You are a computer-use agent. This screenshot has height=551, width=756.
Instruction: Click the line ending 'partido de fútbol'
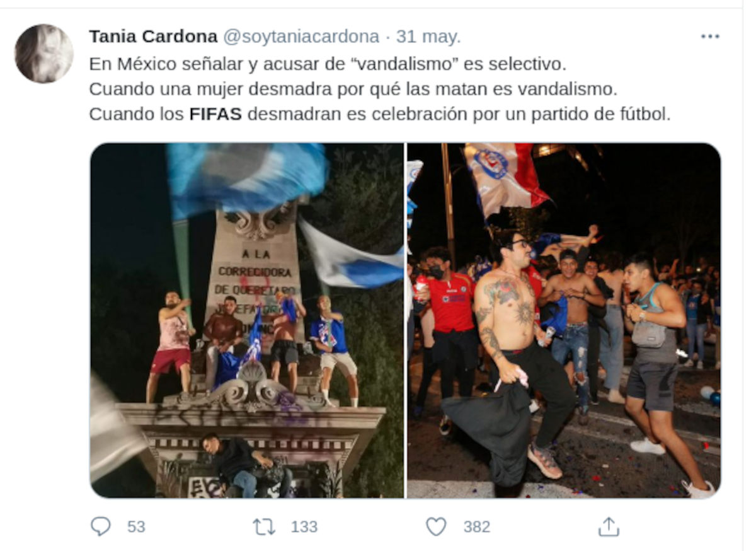click(380, 115)
